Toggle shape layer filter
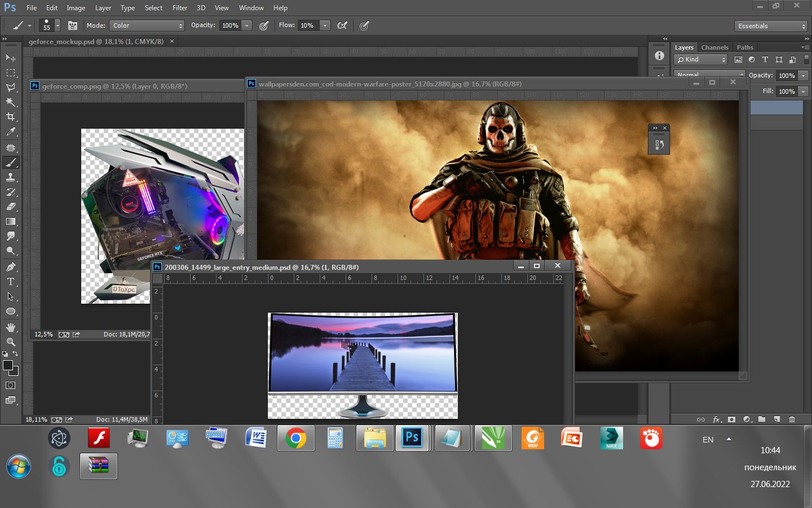The height and width of the screenshot is (508, 812). coord(779,59)
